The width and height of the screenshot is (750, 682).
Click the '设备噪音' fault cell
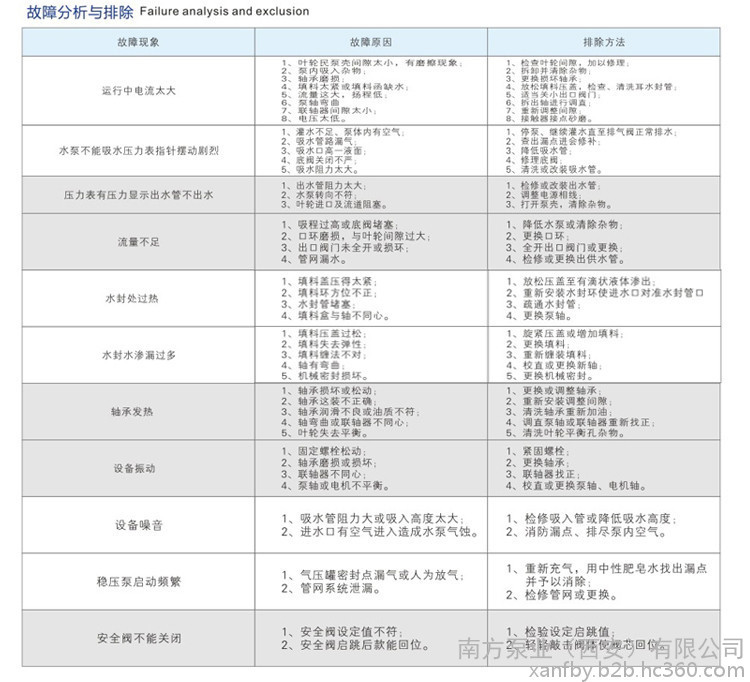coord(139,525)
